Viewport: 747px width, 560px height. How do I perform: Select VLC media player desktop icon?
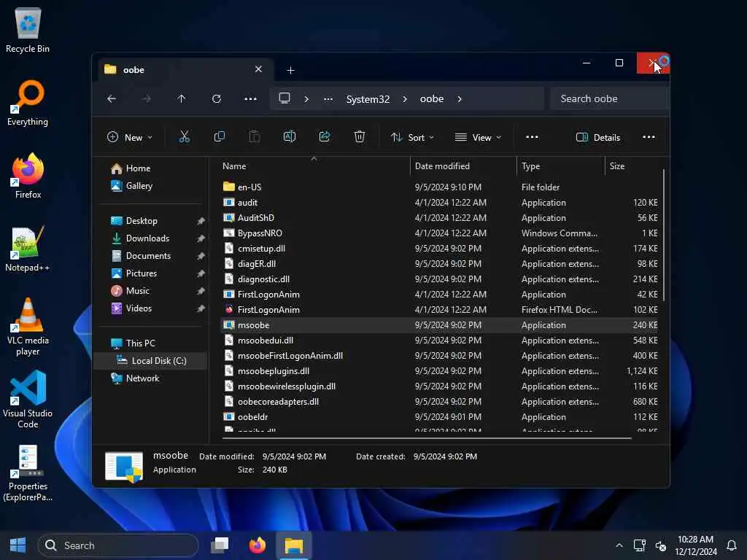[x=28, y=327]
